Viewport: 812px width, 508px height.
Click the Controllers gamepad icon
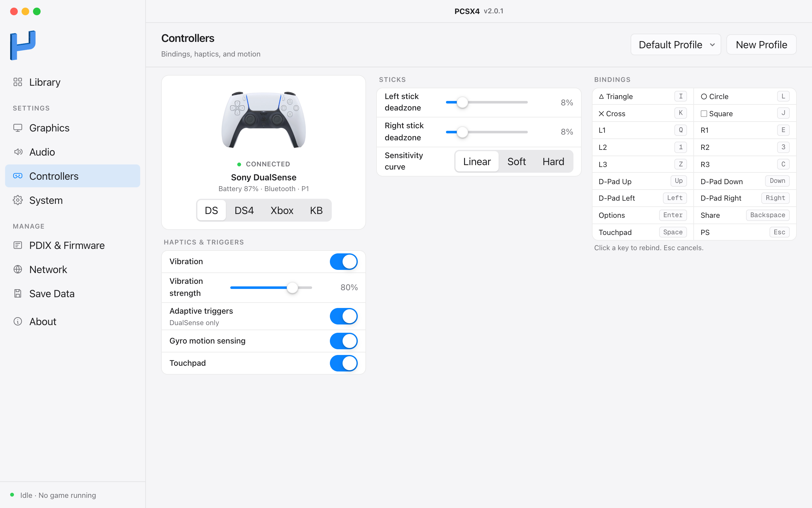(x=18, y=176)
